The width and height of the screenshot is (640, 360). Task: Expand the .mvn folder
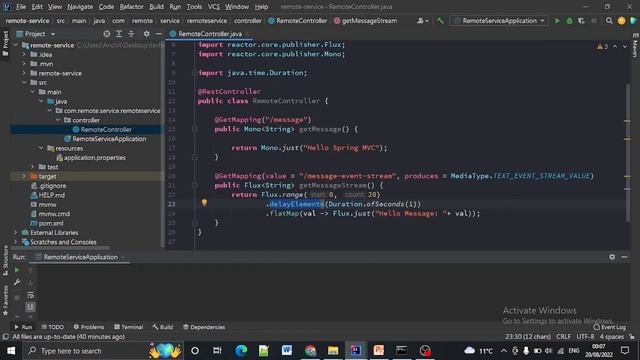click(24, 64)
